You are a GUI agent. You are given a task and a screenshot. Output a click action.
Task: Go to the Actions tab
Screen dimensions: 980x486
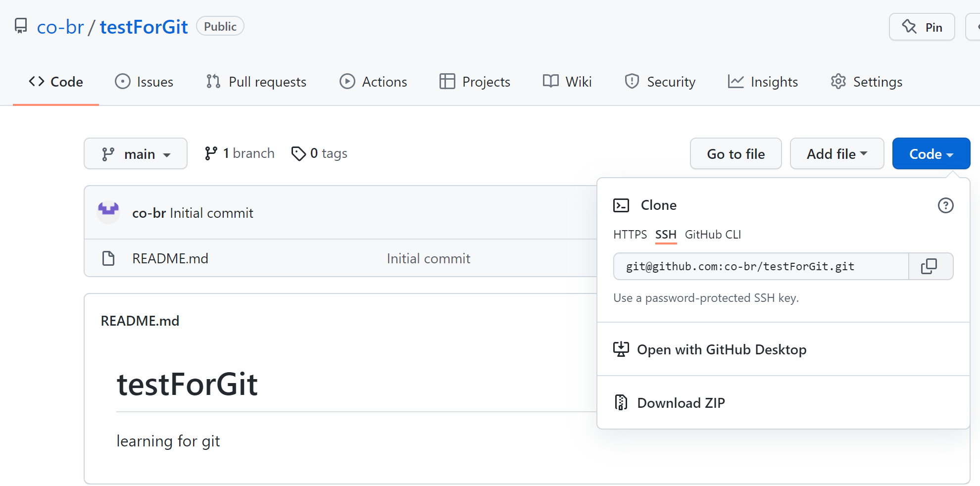(373, 82)
